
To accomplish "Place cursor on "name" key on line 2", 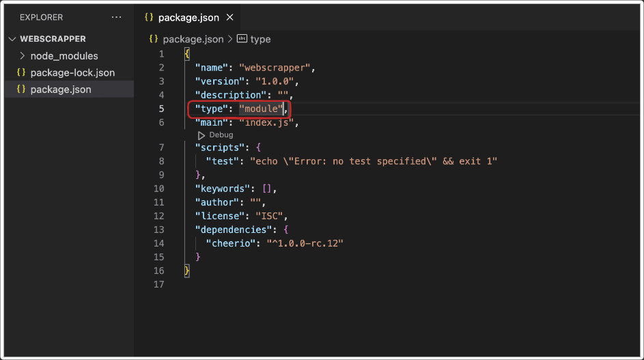I will 212,68.
